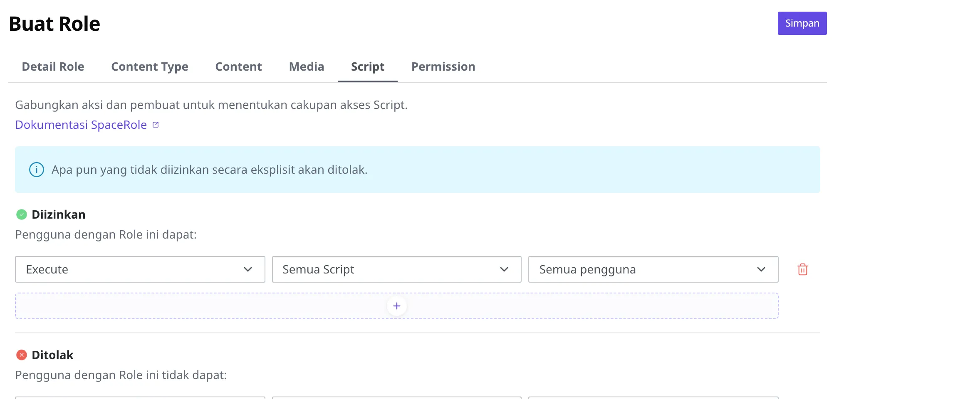Expand the Semua Script dropdown
This screenshot has height=399, width=980.
397,269
